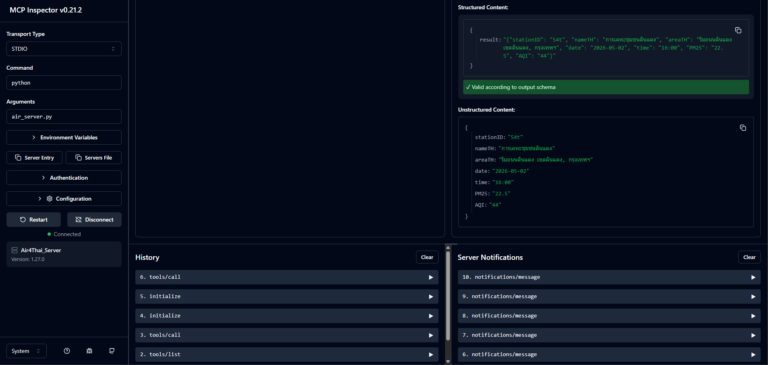Image resolution: width=768 pixels, height=365 pixels.
Task: Click the Unstructured Content heading
Action: pyautogui.click(x=486, y=110)
